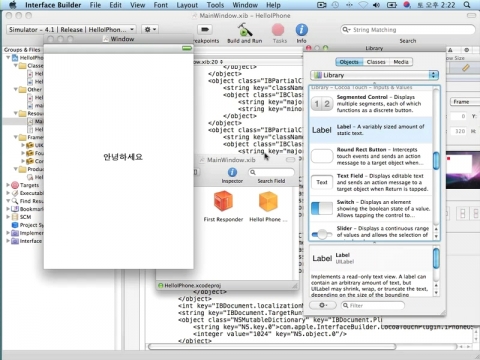Click the red Tasks stop icon
The height and width of the screenshot is (360, 480).
click(x=278, y=30)
